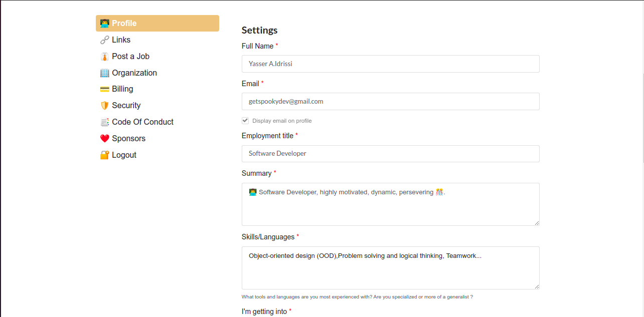Click the Summary label
Viewport: 644px width, 317px height.
(x=256, y=173)
